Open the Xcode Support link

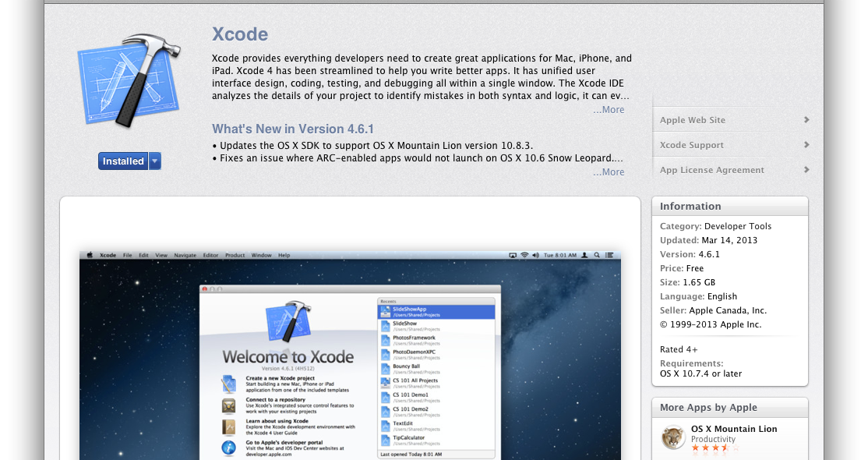[691, 145]
